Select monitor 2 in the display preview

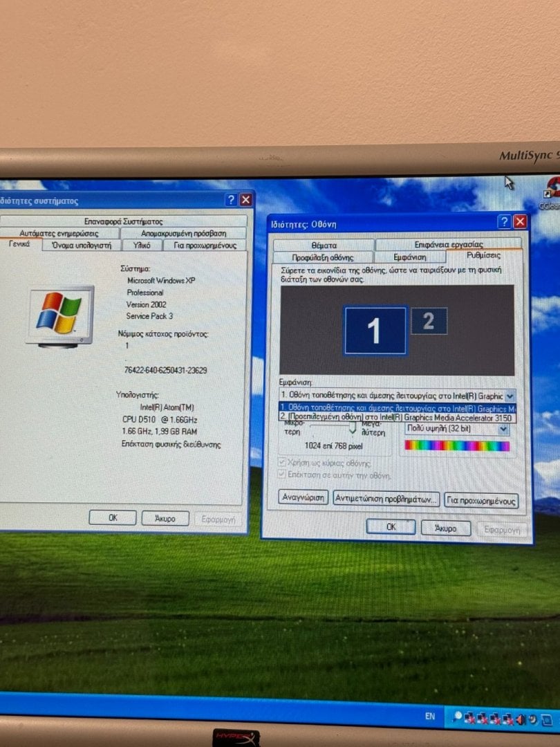click(x=429, y=321)
